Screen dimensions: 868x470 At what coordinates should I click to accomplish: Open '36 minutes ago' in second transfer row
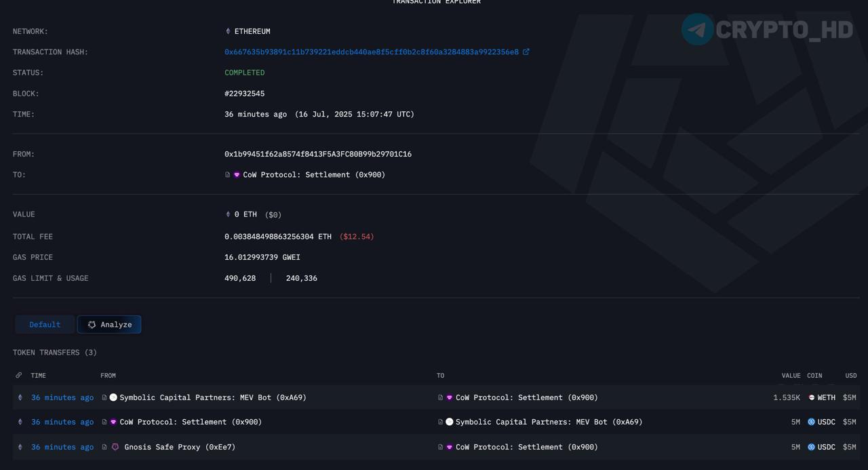(x=62, y=422)
